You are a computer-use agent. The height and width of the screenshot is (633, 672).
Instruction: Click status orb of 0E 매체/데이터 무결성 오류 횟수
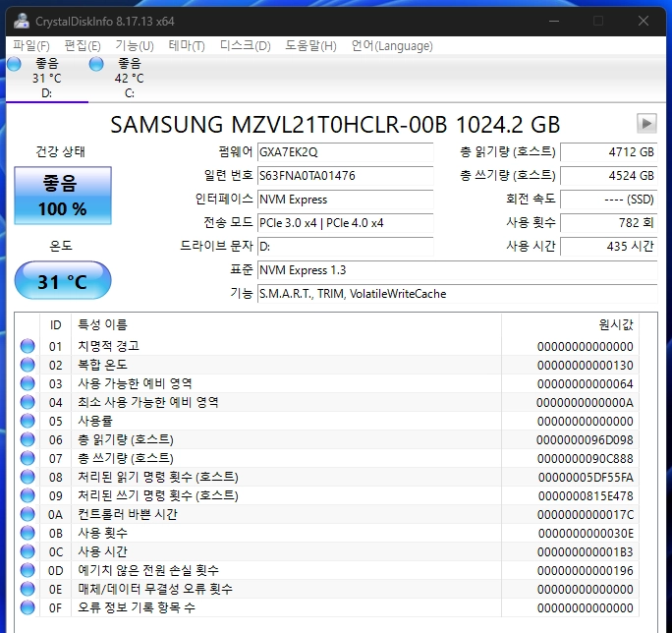(x=28, y=589)
